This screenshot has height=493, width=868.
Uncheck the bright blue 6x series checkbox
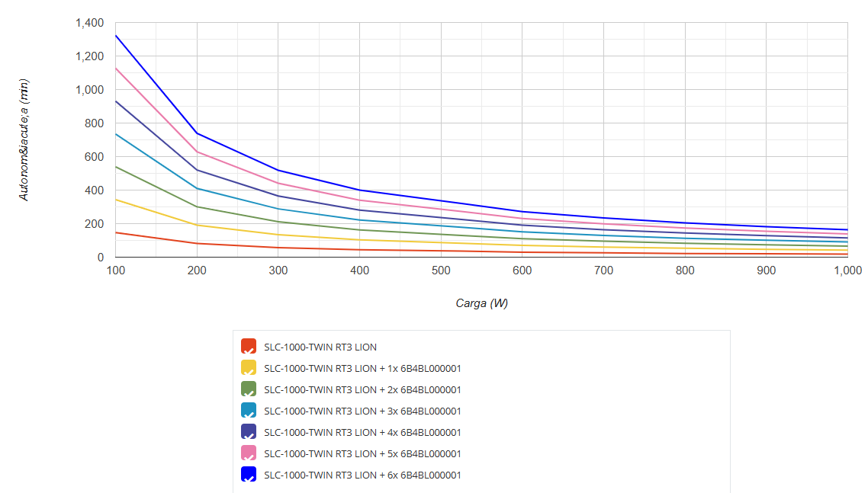click(x=248, y=475)
